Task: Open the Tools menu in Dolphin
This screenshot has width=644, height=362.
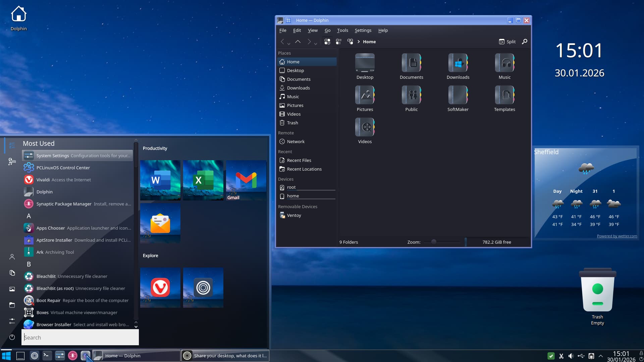Action: point(342,30)
